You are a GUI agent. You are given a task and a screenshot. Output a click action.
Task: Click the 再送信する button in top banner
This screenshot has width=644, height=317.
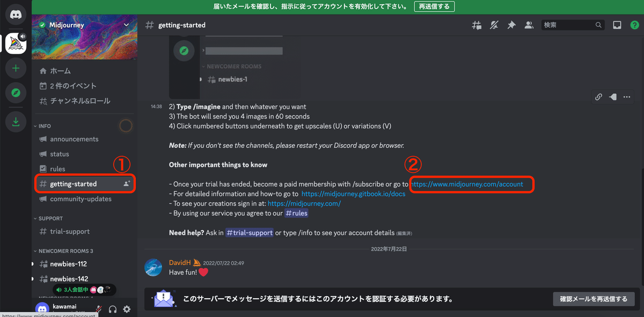click(435, 6)
